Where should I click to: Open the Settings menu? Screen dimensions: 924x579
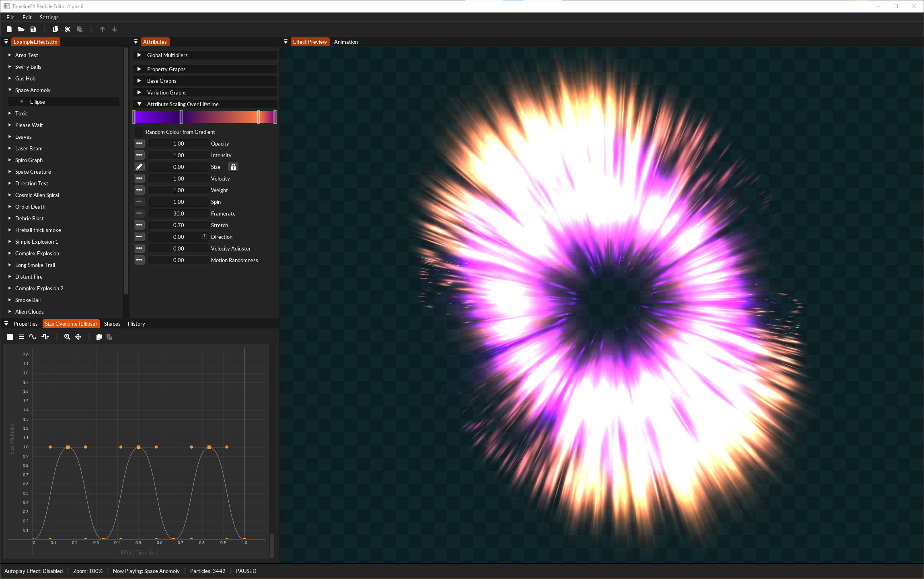49,17
